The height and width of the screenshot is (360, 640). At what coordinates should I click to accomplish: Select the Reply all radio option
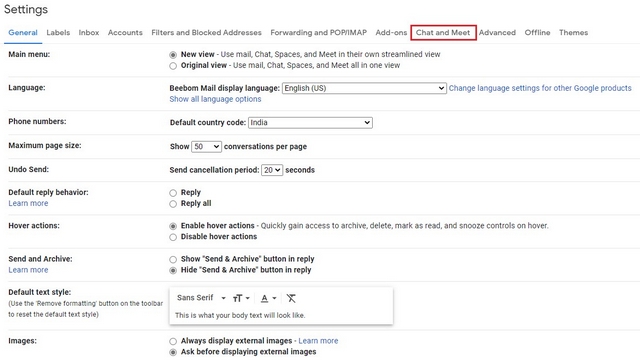(x=173, y=204)
